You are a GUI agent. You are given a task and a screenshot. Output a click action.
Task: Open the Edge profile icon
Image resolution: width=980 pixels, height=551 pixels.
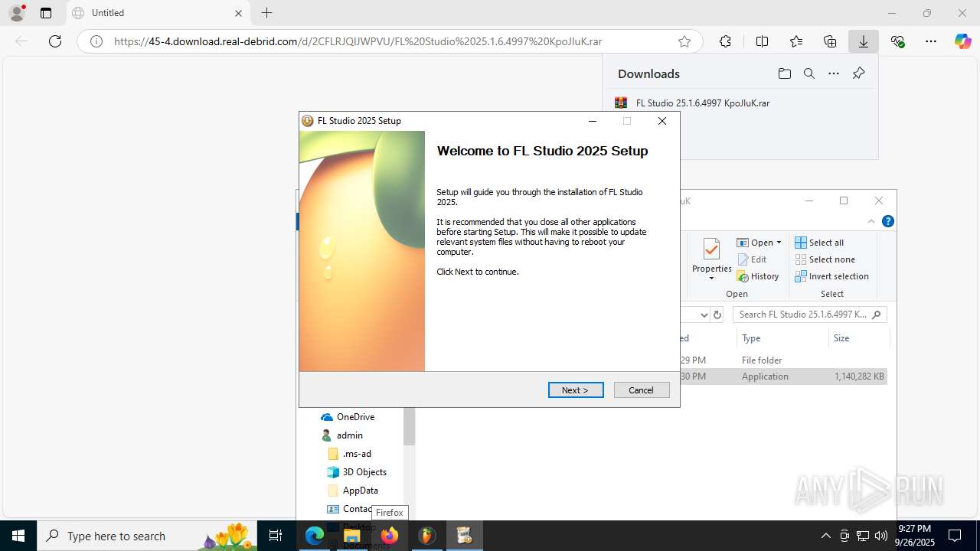pos(17,12)
